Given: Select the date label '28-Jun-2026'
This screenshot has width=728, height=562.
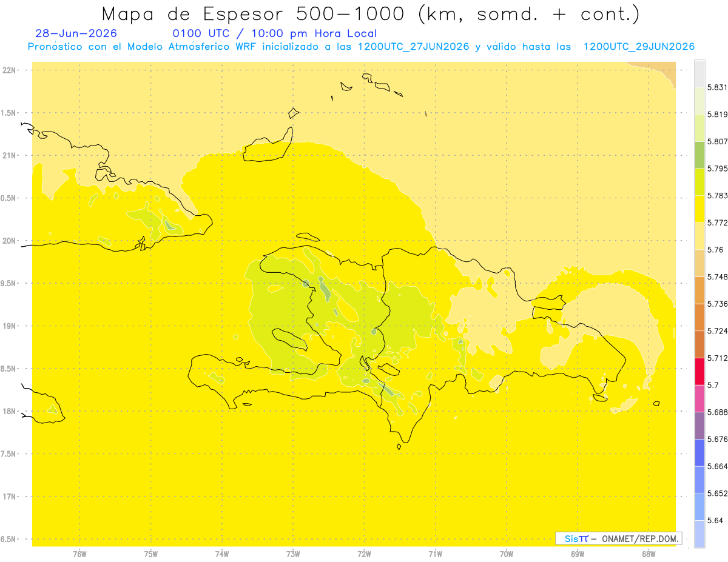Looking at the screenshot, I should tap(76, 33).
